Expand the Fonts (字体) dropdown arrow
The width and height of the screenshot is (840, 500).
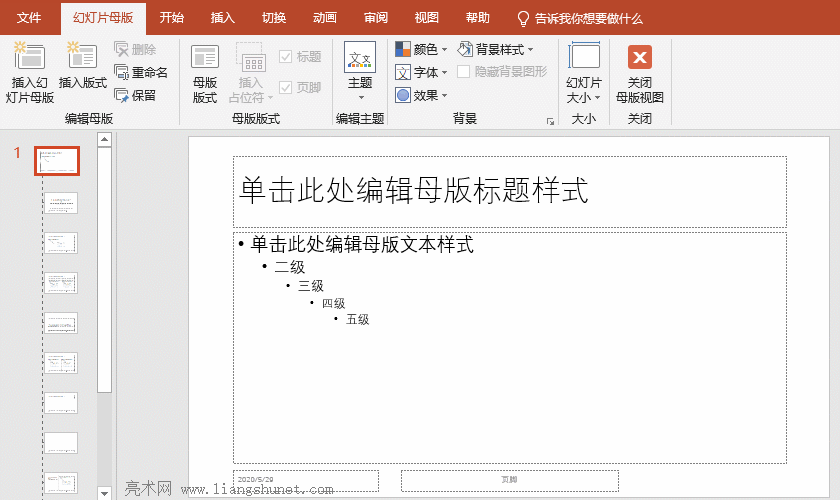(445, 72)
